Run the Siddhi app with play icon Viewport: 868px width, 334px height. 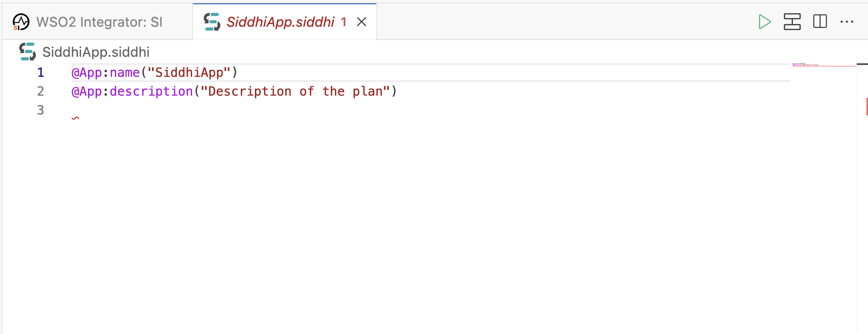pyautogui.click(x=765, y=22)
